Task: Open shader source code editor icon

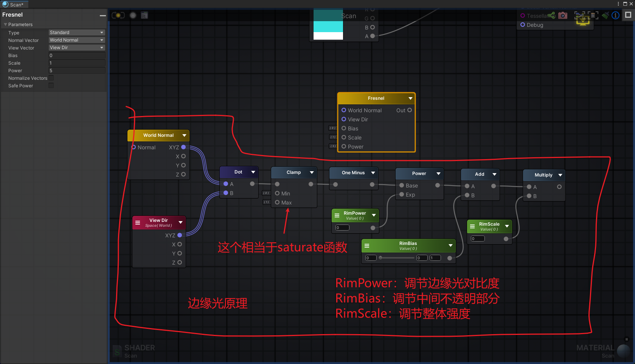Action: (144, 15)
